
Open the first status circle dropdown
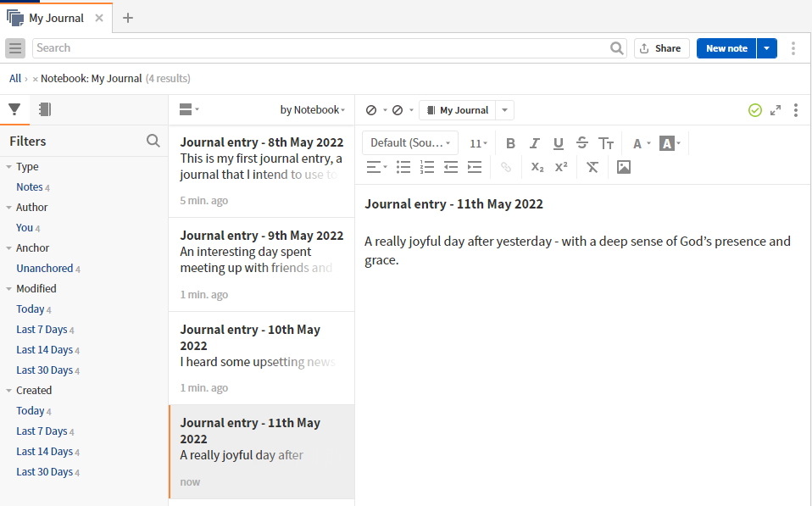[x=384, y=110]
